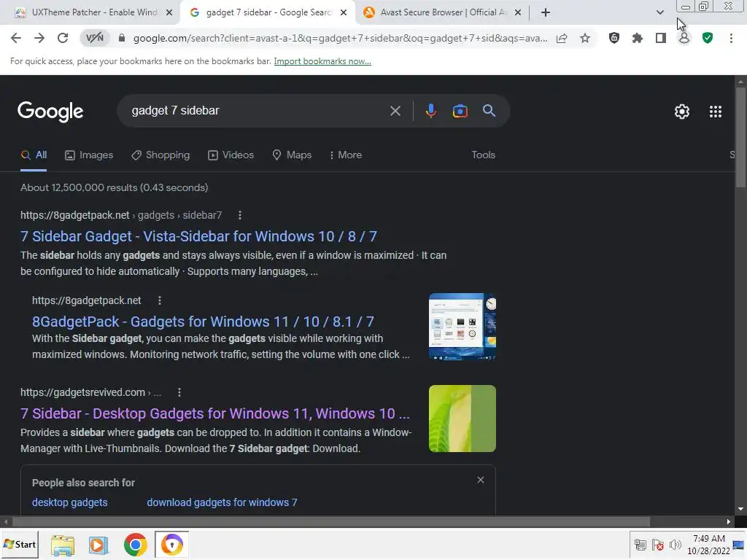The height and width of the screenshot is (560, 747).
Task: Open Google quick settings gear
Action: (682, 112)
